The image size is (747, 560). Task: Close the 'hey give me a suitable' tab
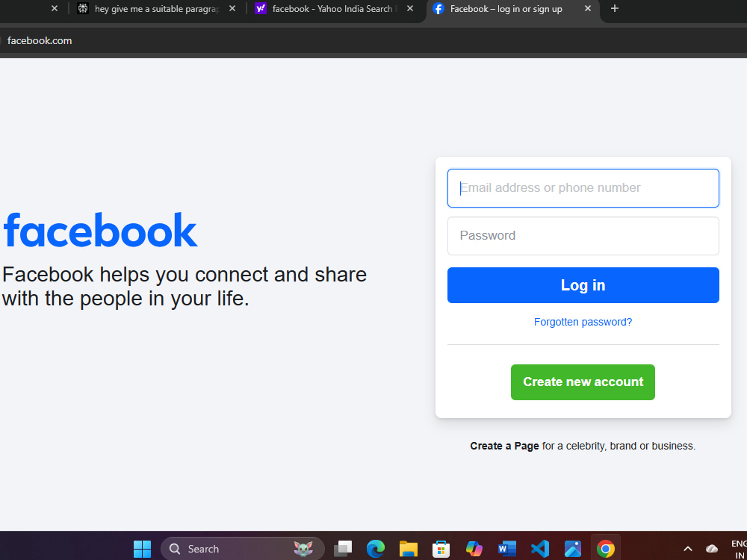point(232,8)
